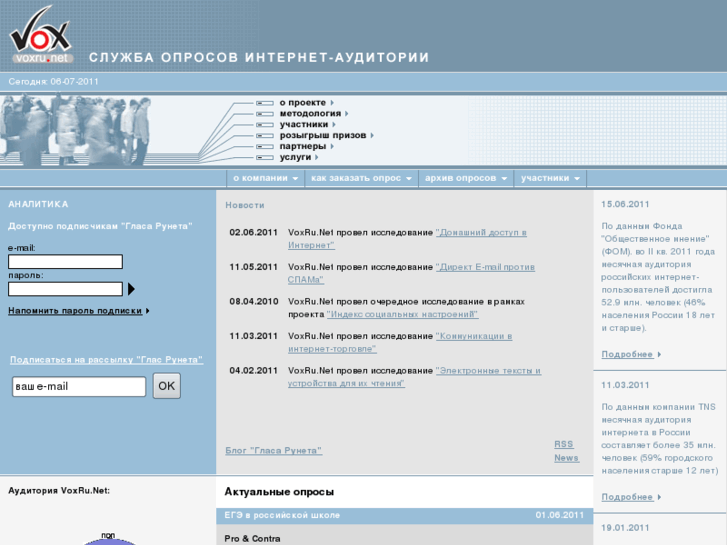Click the 'Актуальные опросы' heading
Viewport: 727px width, 545px height.
[279, 492]
